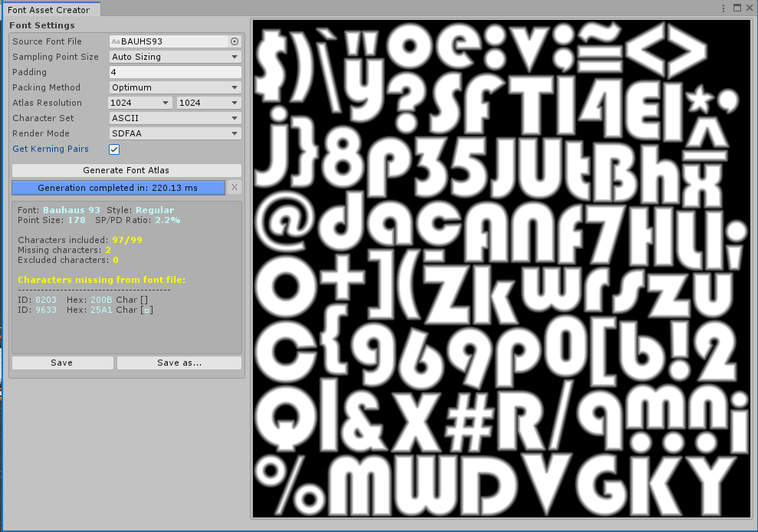Click the Generation completed progress bar

118,187
